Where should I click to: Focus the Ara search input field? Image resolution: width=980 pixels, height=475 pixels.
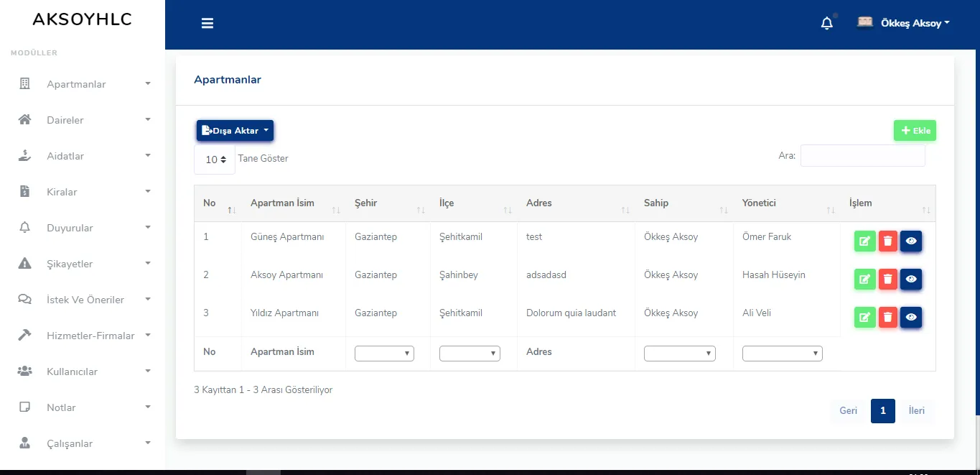[863, 156]
